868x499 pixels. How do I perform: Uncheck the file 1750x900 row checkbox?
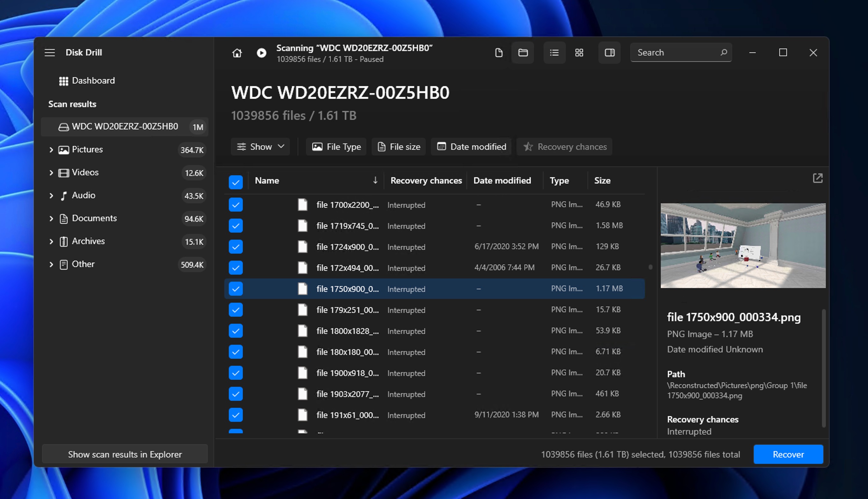(236, 289)
